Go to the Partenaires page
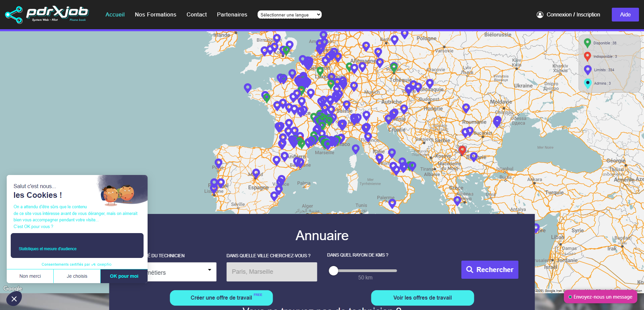644x310 pixels. click(x=232, y=15)
